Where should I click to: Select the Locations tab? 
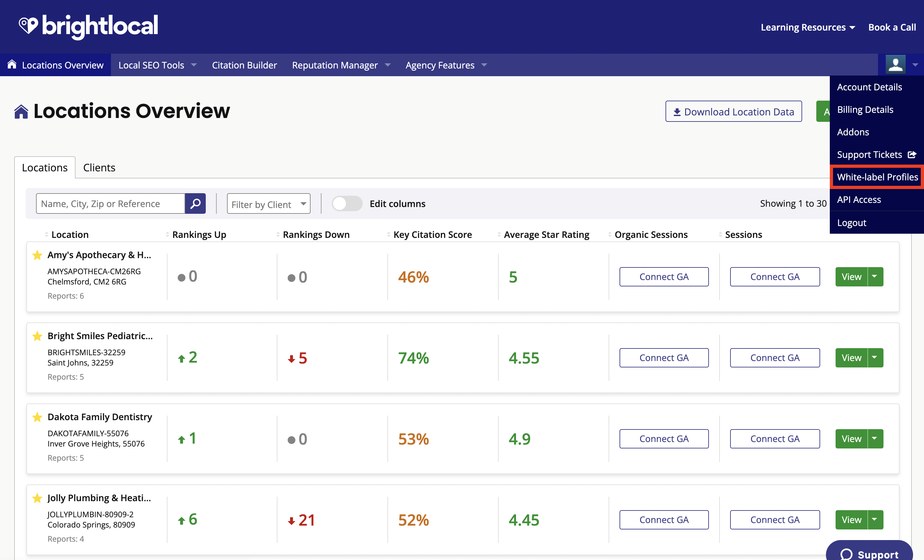point(45,168)
